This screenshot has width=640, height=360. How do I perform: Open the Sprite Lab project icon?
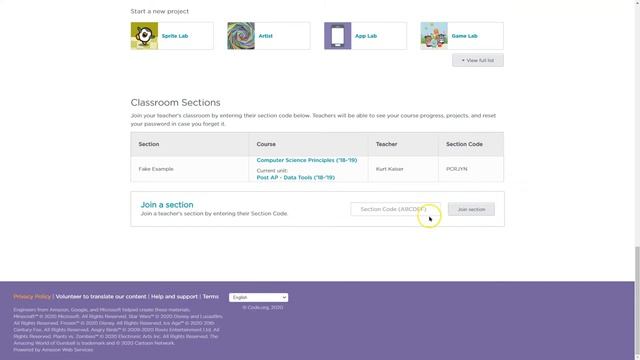[144, 36]
